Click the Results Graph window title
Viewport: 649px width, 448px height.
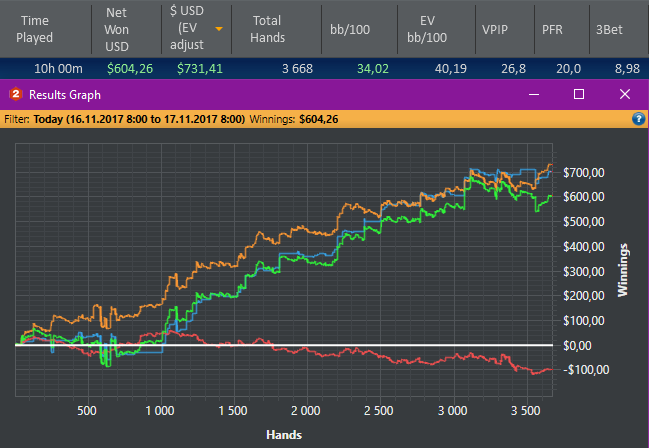coord(65,95)
